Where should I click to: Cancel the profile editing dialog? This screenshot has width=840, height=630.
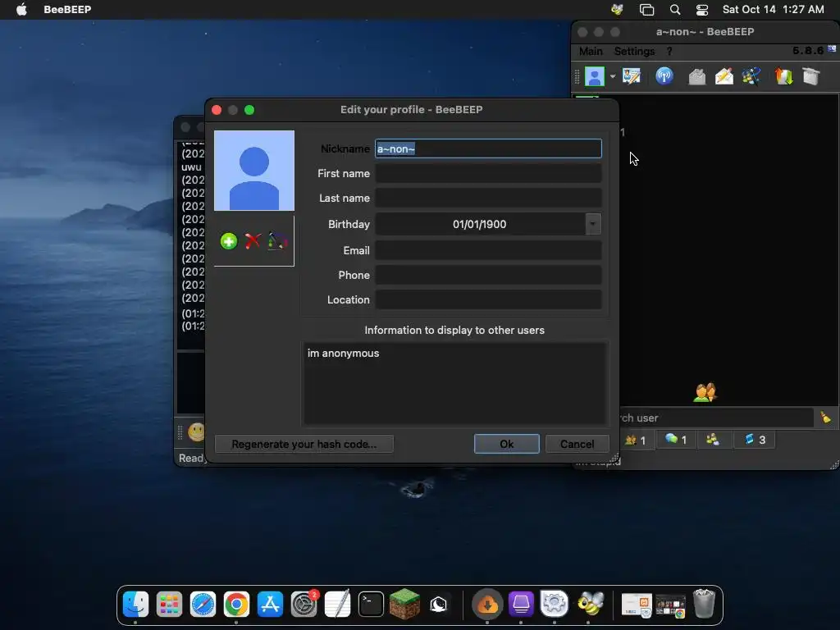tap(577, 444)
